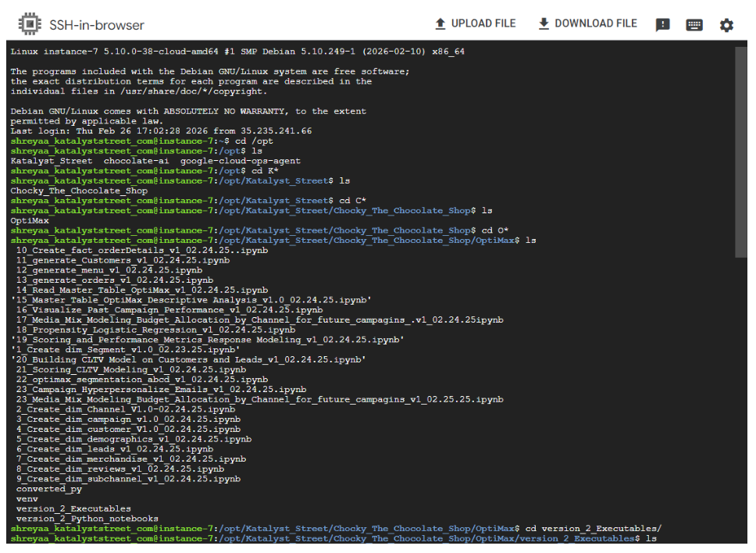Click '12_generate_menu_v1_02.24.25.ipynb' file name
Image resolution: width=756 pixels, height=553 pixels.
pos(109,270)
